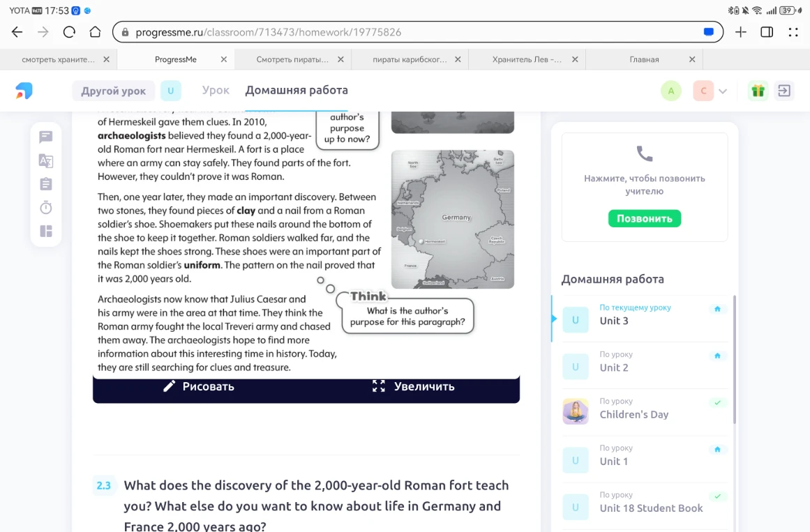
Task: Click Рисовать draw button
Action: point(199,386)
